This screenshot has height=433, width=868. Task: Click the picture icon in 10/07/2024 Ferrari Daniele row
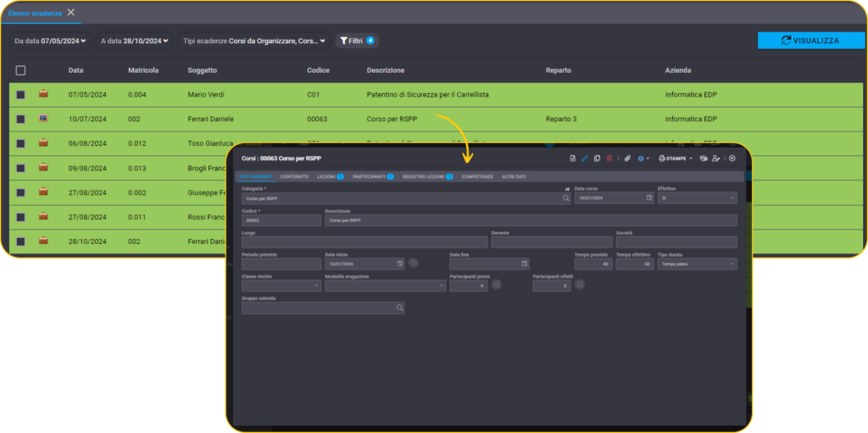point(43,119)
